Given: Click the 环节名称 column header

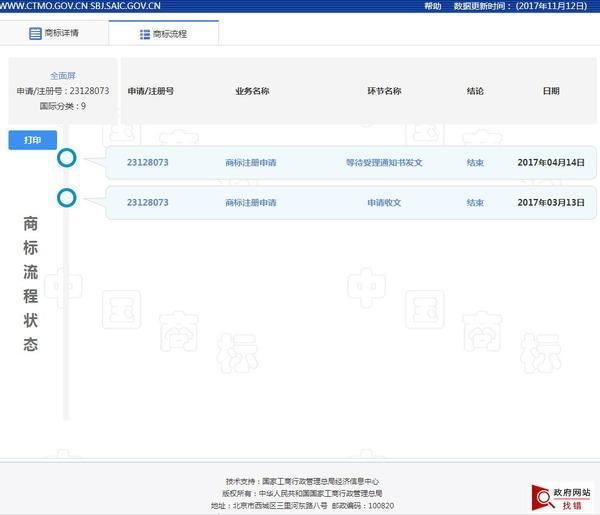Looking at the screenshot, I should (384, 91).
